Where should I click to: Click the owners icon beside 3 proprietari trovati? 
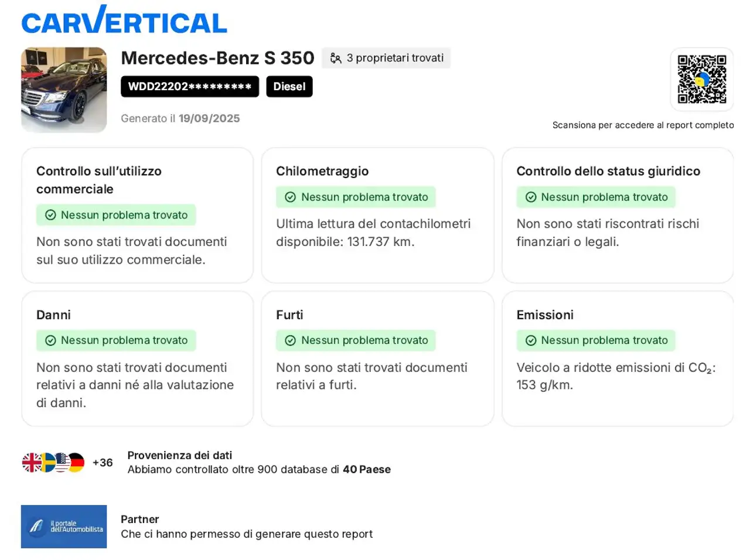coord(336,58)
